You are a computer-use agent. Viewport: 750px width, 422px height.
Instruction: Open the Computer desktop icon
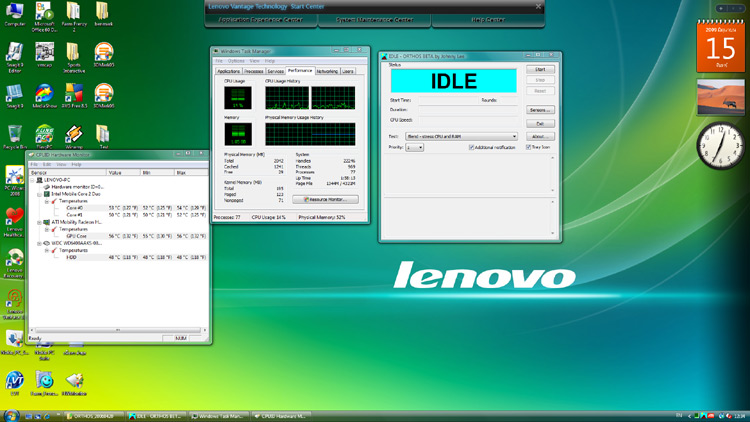click(x=14, y=15)
